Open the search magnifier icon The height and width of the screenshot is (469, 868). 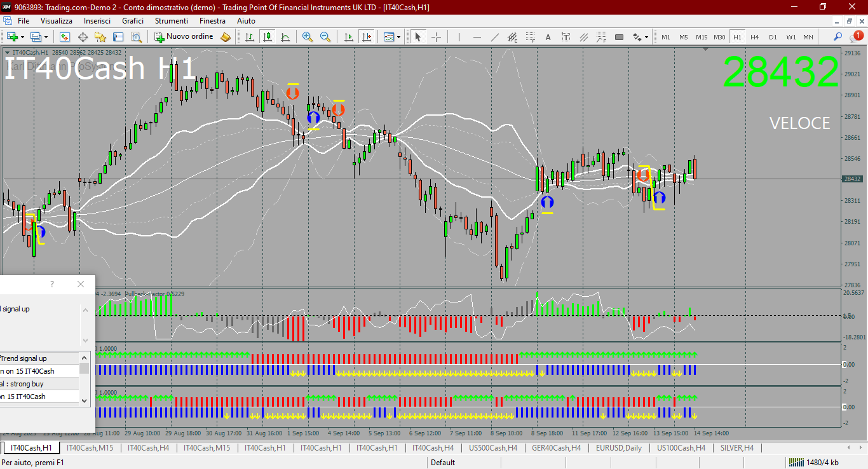838,37
